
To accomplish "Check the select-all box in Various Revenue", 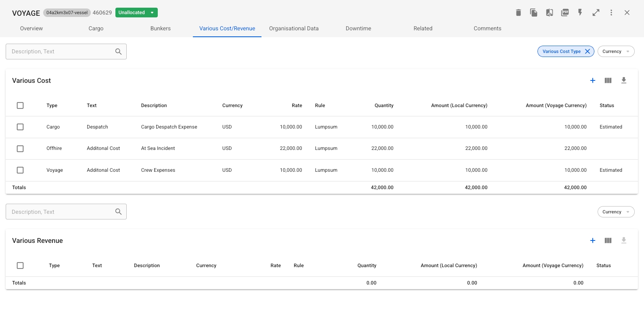I will [20, 266].
